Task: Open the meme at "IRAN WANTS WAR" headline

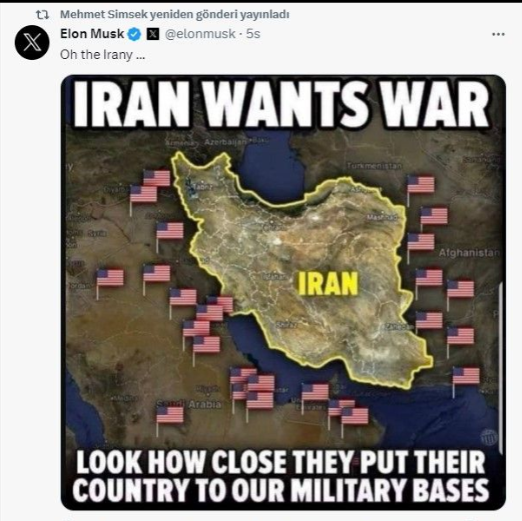Action: (281, 103)
